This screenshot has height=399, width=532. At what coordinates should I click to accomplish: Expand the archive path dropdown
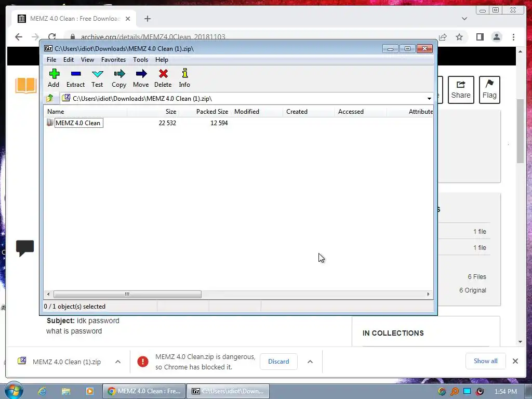(x=429, y=99)
